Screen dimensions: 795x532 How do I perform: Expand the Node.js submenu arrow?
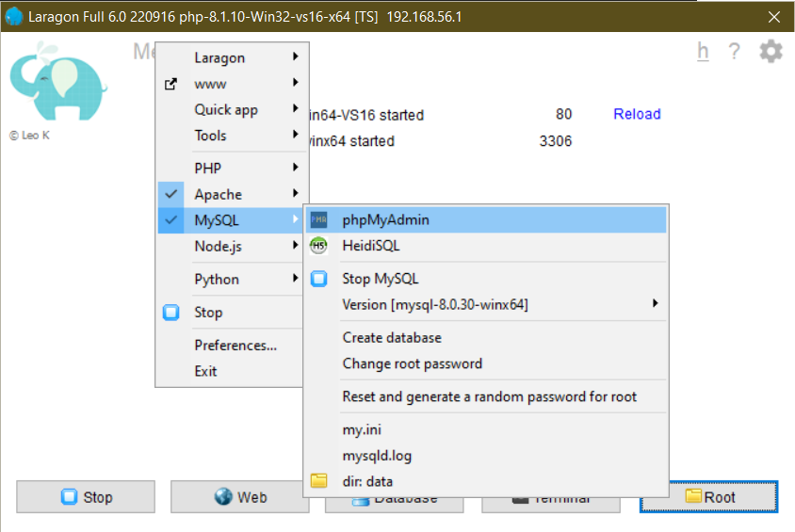click(295, 245)
